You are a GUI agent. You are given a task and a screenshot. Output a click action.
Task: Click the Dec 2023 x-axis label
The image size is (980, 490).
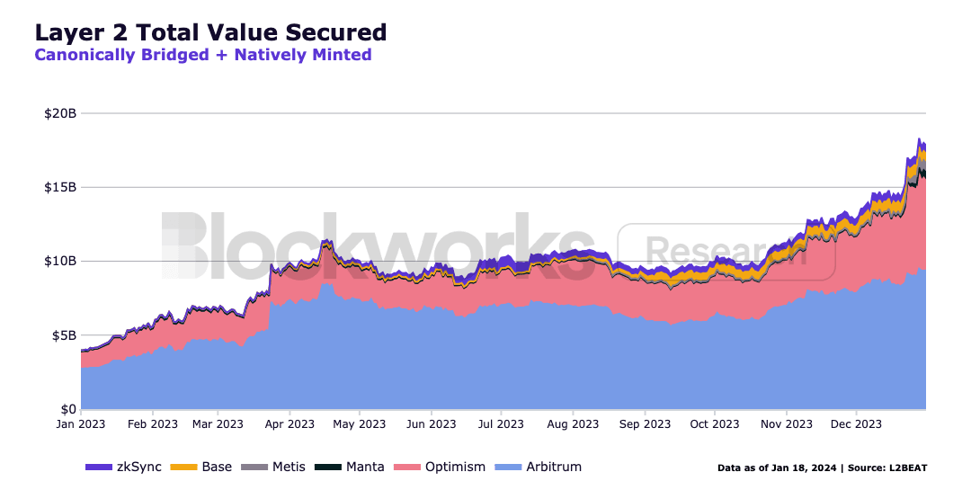tap(856, 424)
